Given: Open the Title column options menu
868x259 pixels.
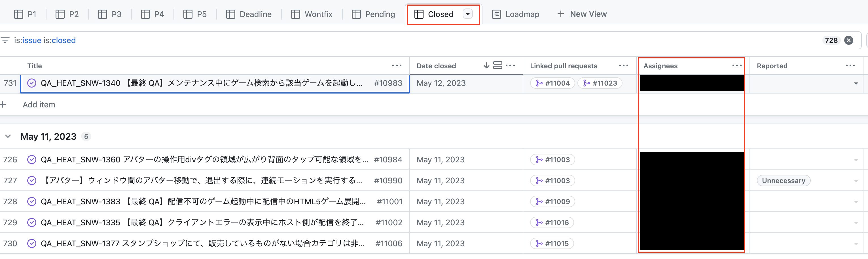Looking at the screenshot, I should [396, 65].
